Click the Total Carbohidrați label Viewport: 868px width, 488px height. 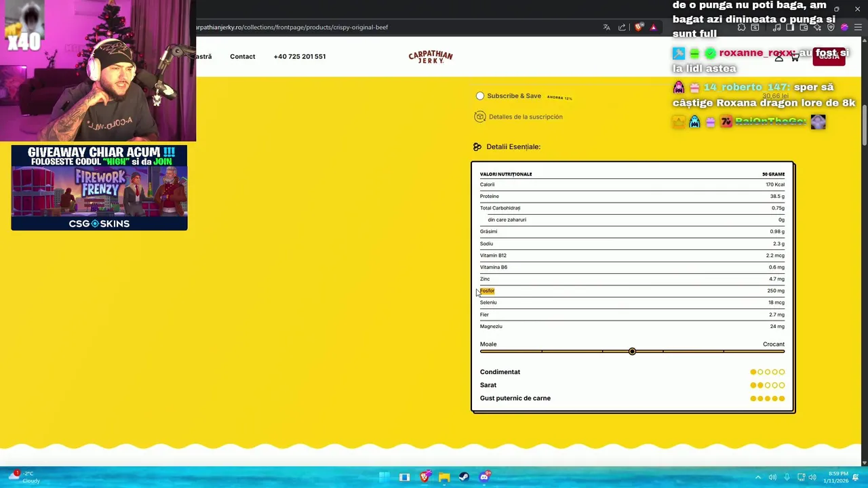click(x=500, y=208)
